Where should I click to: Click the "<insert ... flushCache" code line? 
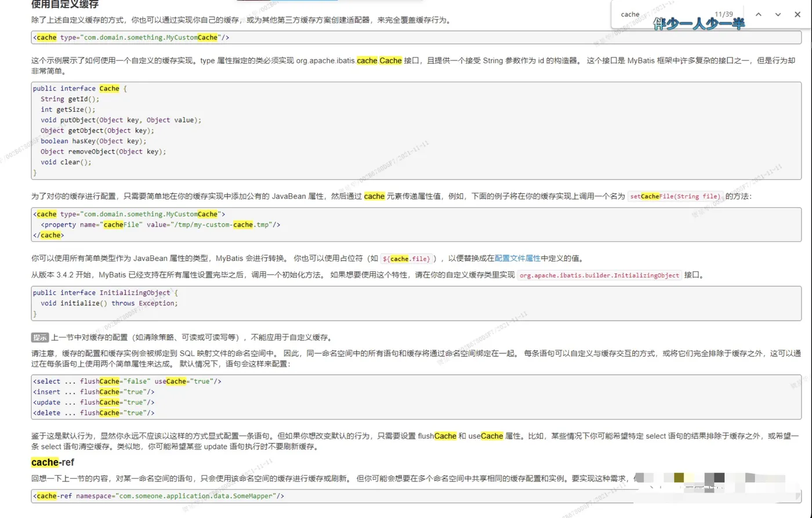[94, 392]
